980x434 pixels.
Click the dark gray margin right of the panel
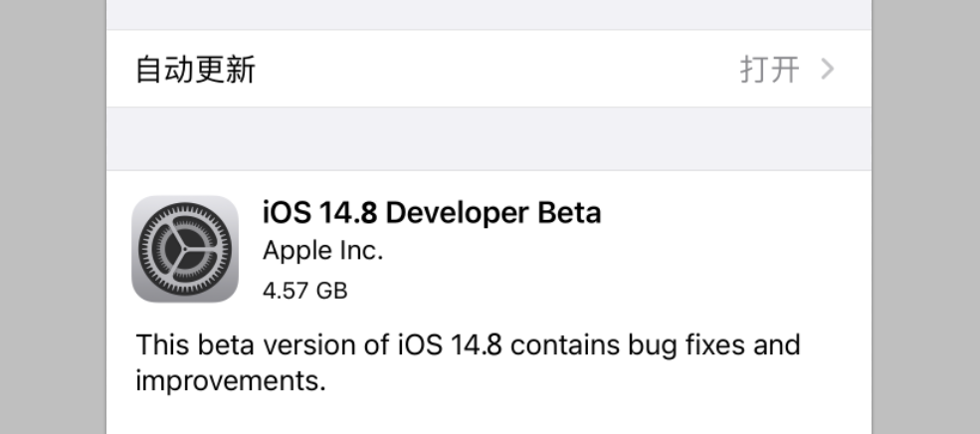pyautogui.click(x=925, y=217)
